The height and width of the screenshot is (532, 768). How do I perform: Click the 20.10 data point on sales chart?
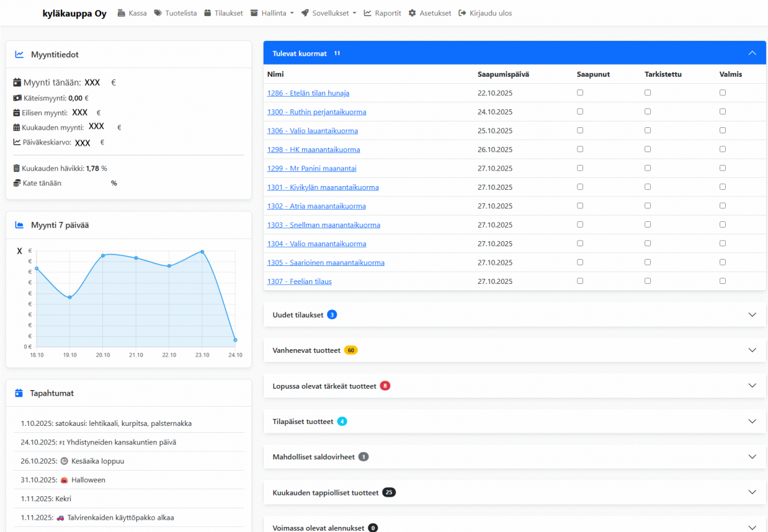pyautogui.click(x=102, y=256)
